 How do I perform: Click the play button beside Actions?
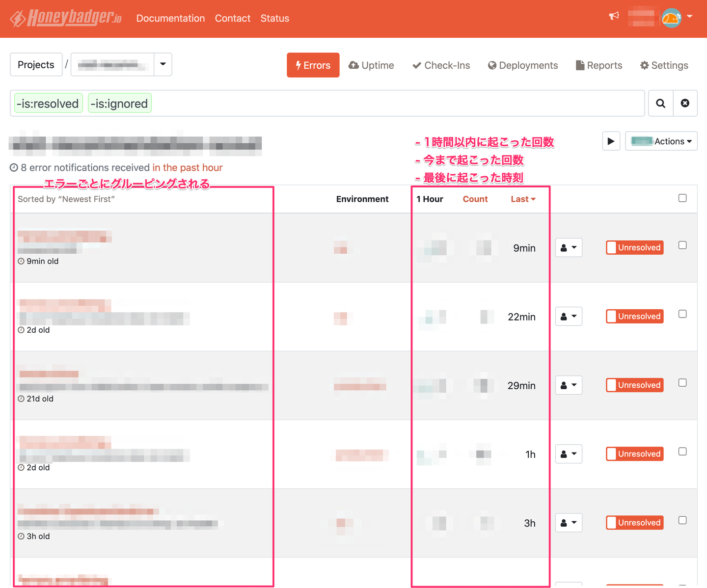tap(611, 141)
